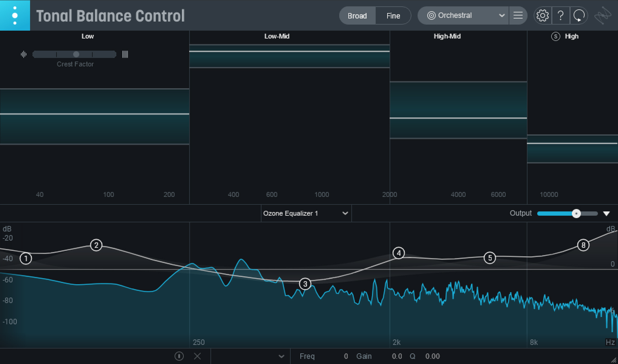The height and width of the screenshot is (364, 618).
Task: Open the Tonal Balance Control settings gear
Action: (x=542, y=15)
